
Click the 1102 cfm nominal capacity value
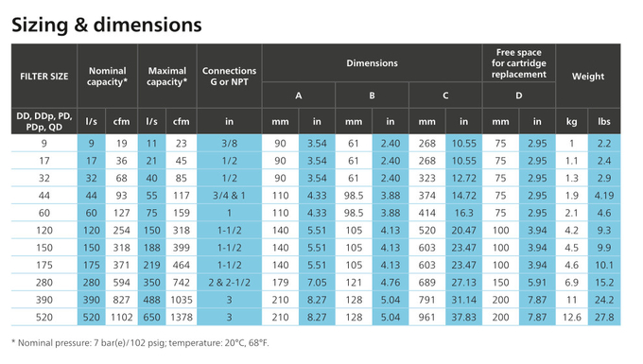click(x=121, y=318)
